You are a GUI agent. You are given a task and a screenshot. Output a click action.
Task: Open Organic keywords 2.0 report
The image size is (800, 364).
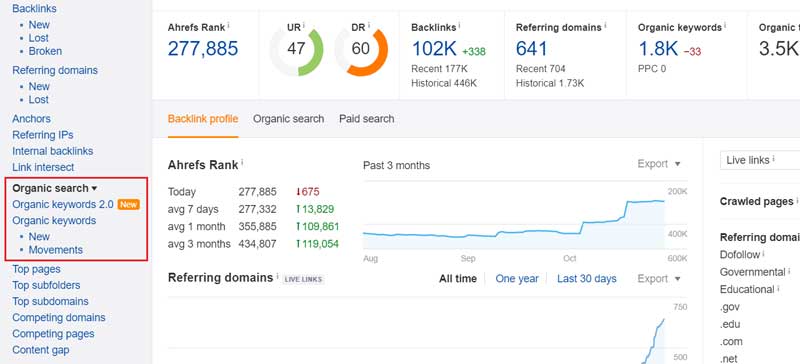coord(63,205)
